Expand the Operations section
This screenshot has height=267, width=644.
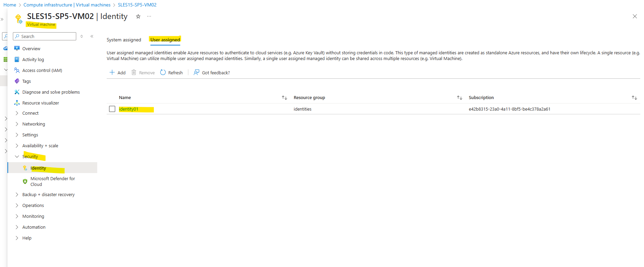coord(33,205)
